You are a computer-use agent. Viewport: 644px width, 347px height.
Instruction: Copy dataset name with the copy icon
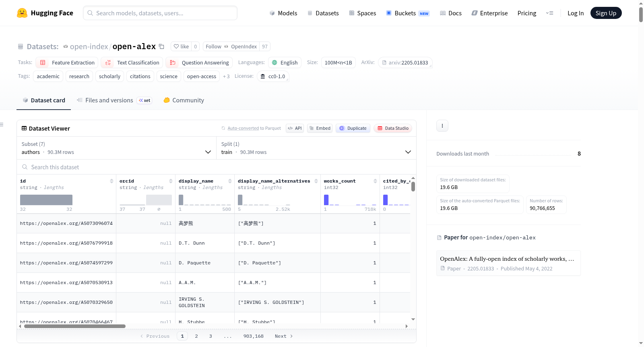(x=161, y=46)
